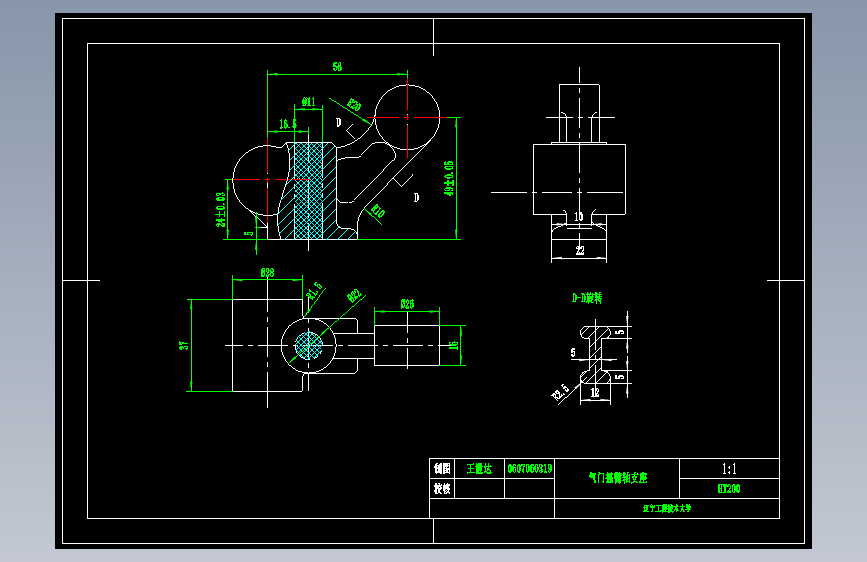Select the "22" base width dimension
The height and width of the screenshot is (562, 867).
click(x=579, y=251)
